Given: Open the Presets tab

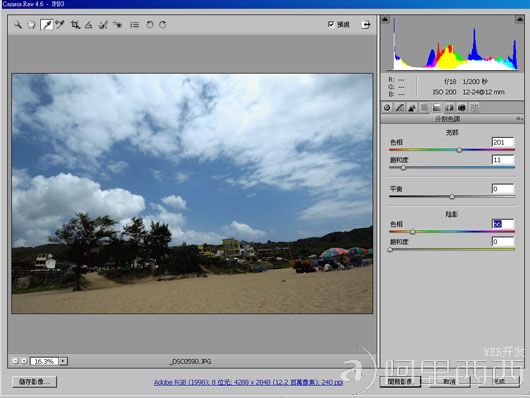Looking at the screenshot, I should (x=474, y=108).
